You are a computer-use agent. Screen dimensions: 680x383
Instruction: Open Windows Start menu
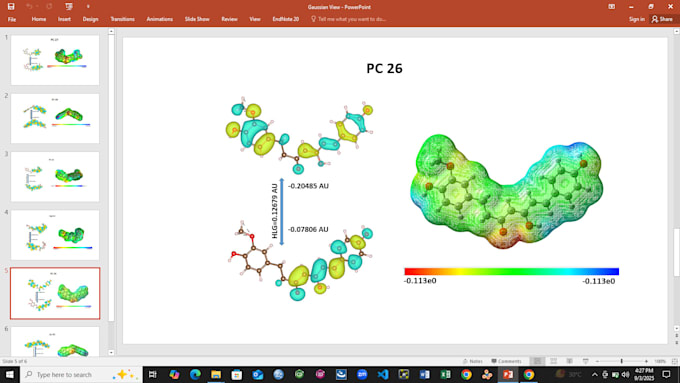pos(10,374)
